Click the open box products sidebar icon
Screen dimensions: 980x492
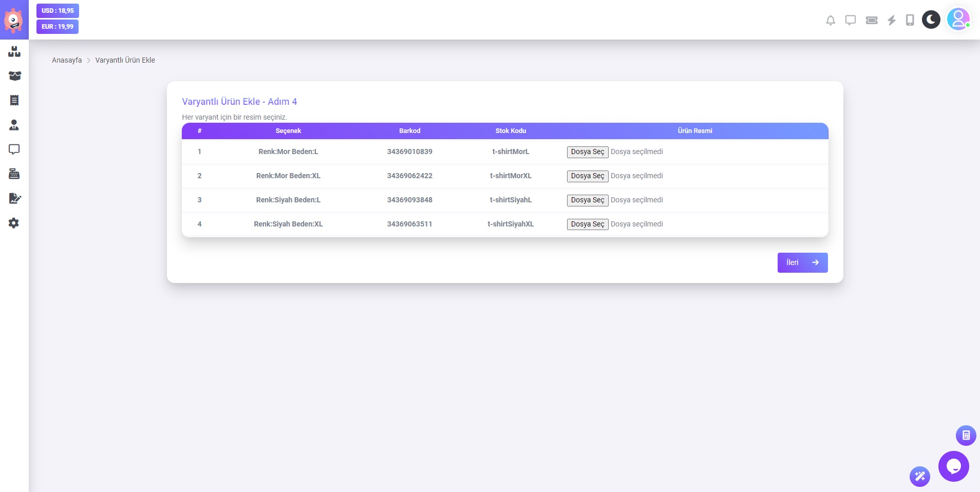(x=14, y=76)
